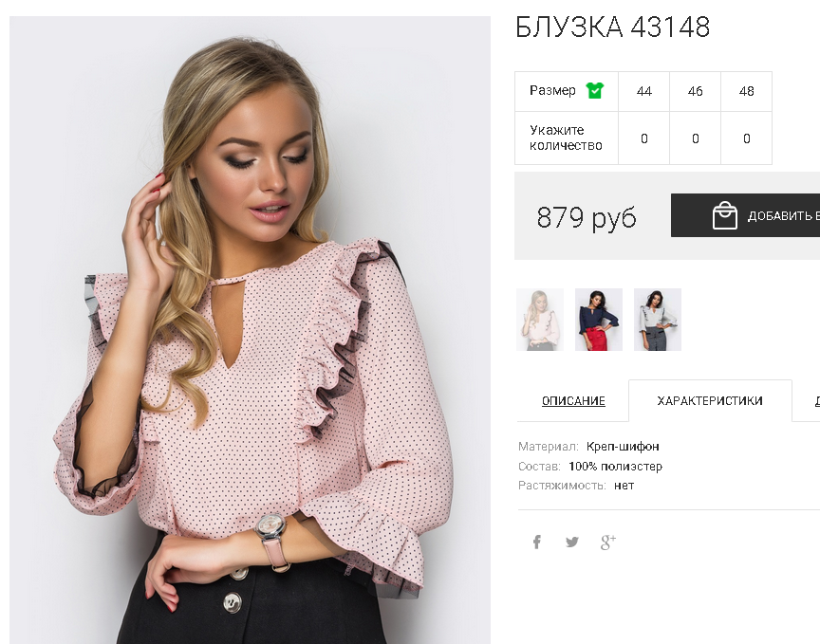View the pink blouse thumbnail

540,320
